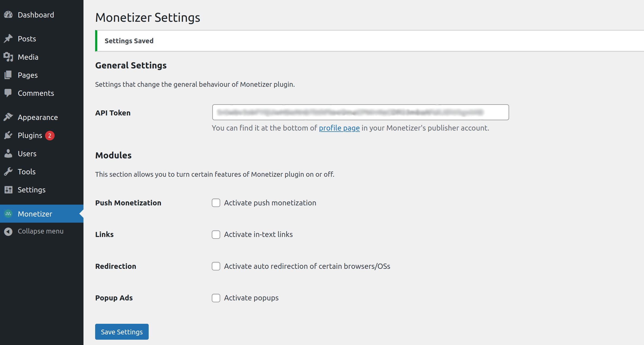644x345 pixels.
Task: Click the Plugins plug icon
Action: pos(8,135)
